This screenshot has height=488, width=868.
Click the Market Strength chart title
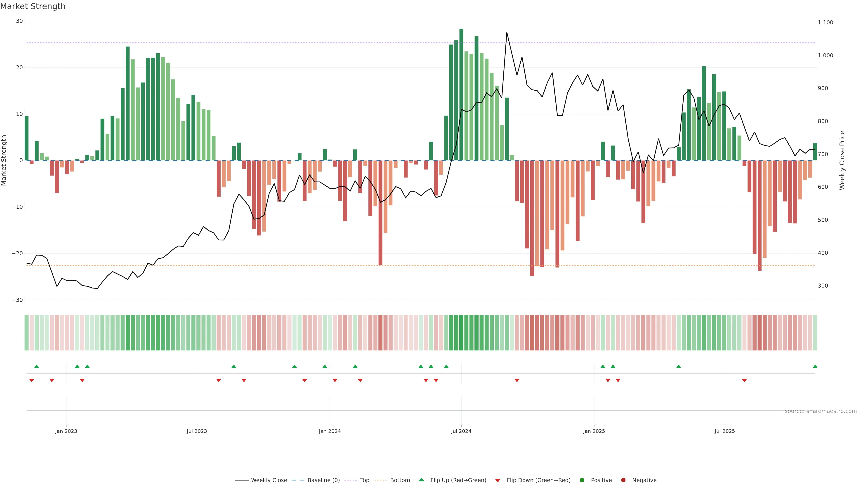click(33, 6)
